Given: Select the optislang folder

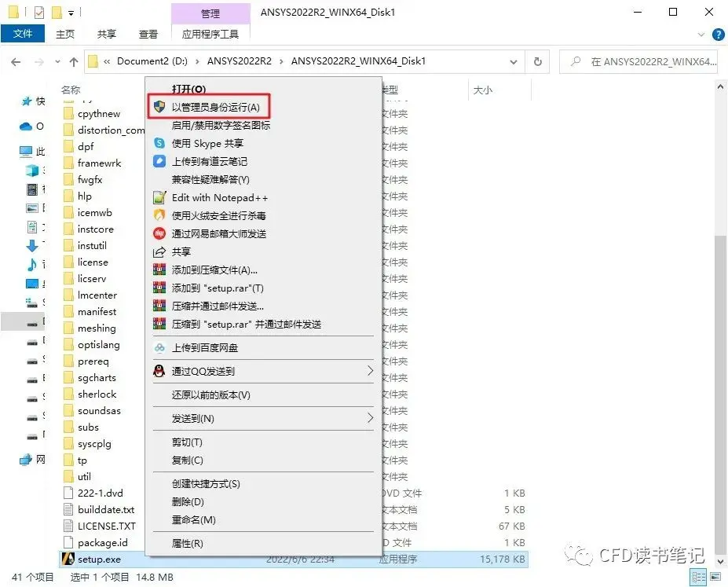Looking at the screenshot, I should pos(98,345).
